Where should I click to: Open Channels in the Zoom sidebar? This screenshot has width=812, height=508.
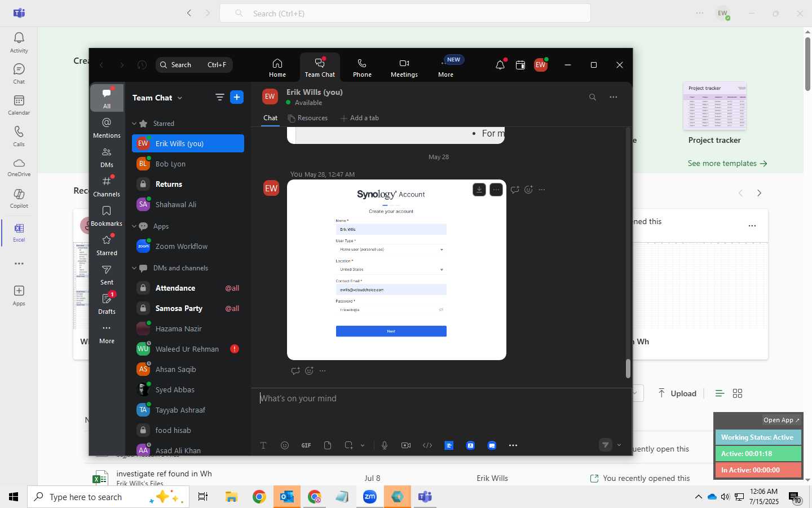coord(107,187)
